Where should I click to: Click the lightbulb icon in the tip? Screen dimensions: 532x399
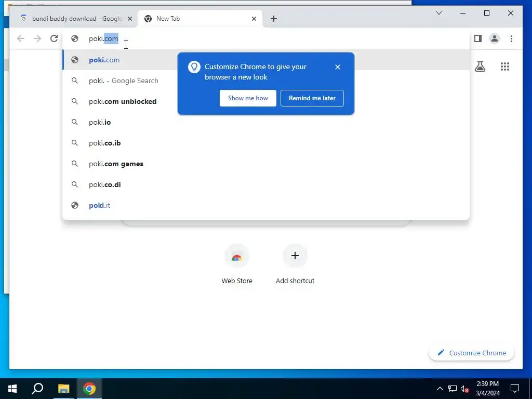tap(194, 67)
